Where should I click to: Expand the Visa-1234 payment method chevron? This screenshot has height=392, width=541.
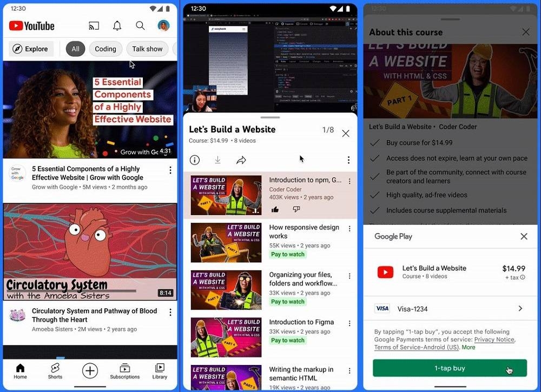(520, 309)
